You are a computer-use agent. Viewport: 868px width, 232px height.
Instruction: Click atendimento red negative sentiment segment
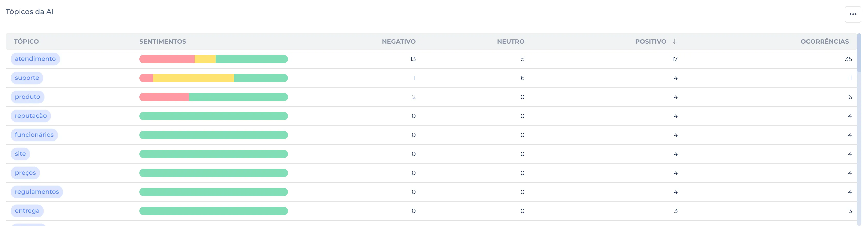(167, 59)
